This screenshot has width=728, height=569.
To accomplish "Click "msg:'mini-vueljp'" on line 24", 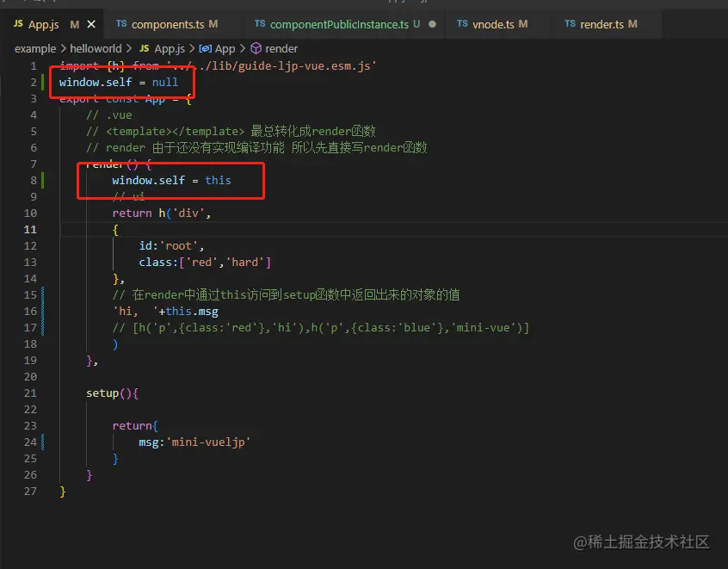I will (x=194, y=442).
